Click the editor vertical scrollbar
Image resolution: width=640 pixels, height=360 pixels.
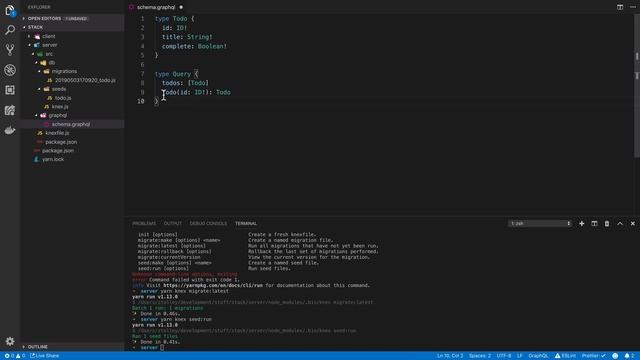(x=637, y=86)
